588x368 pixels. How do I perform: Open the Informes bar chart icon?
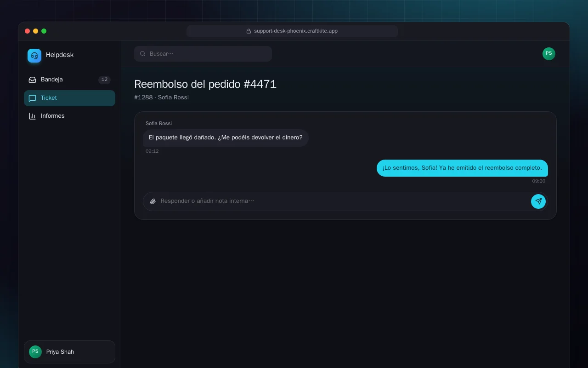32,116
